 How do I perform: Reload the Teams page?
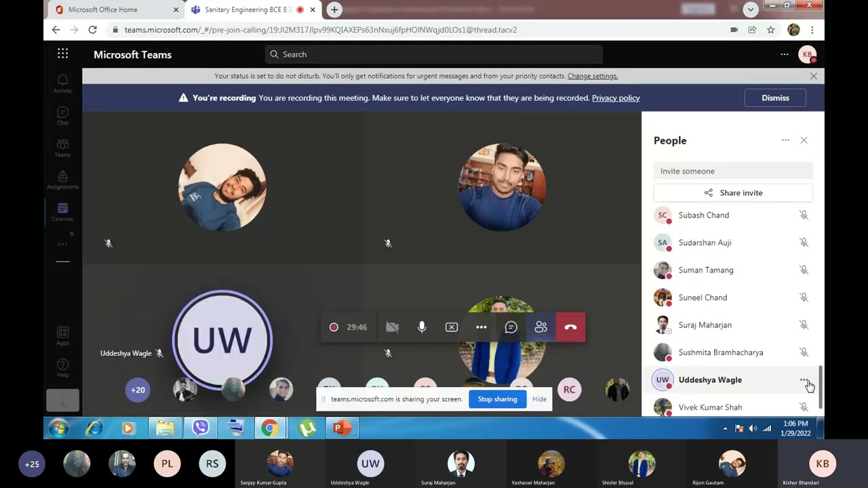[x=92, y=30]
